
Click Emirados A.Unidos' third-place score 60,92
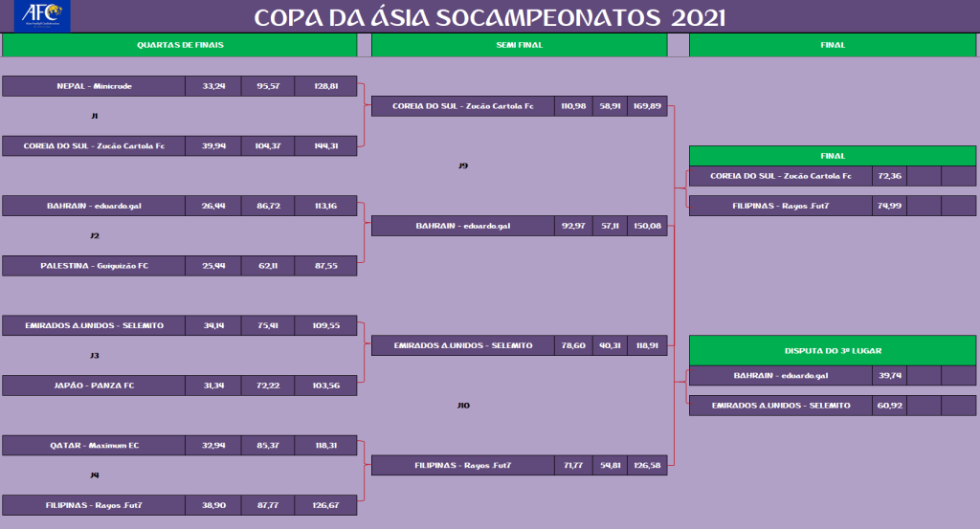point(889,406)
